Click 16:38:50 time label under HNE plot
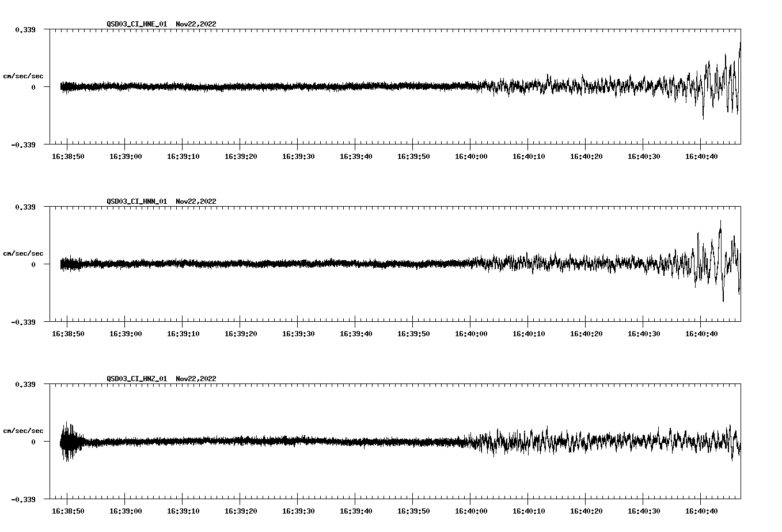782x532 pixels. [x=68, y=157]
